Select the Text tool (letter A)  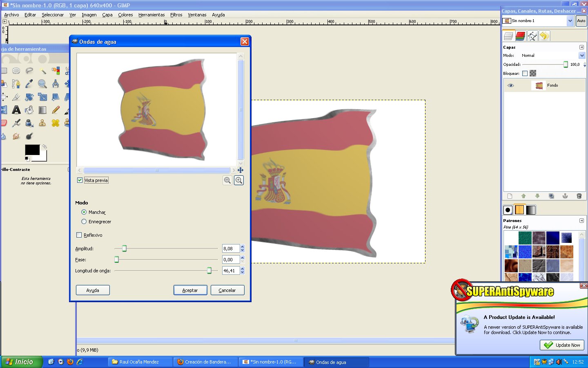point(16,110)
